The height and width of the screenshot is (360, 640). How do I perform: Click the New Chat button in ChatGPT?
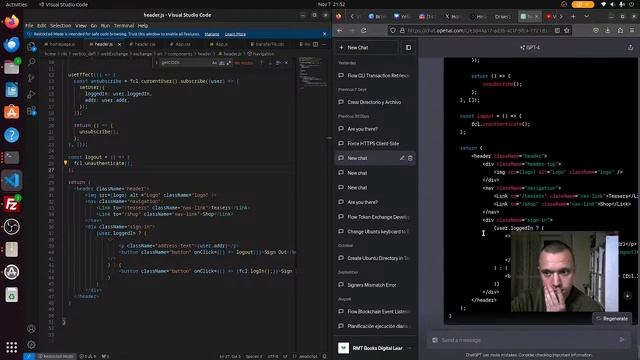point(366,48)
